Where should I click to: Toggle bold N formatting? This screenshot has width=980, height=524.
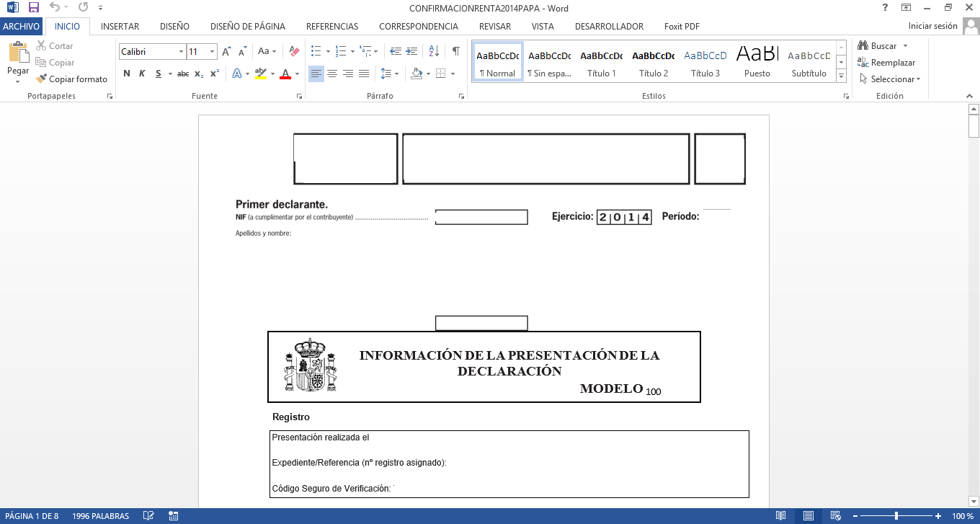[127, 74]
